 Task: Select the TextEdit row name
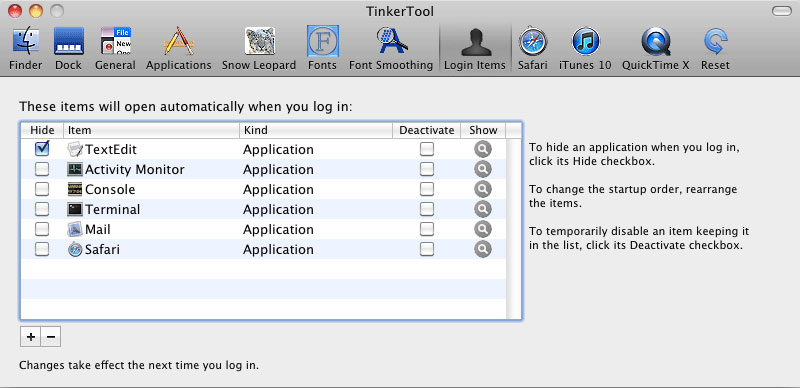pos(111,150)
